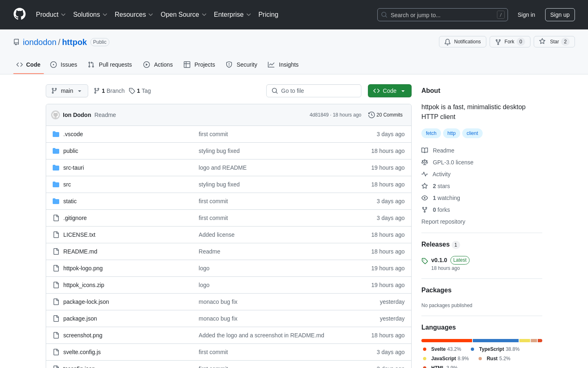Click the scales icon for GPL-3.0 license
The image size is (588, 368).
pyautogui.click(x=425, y=162)
